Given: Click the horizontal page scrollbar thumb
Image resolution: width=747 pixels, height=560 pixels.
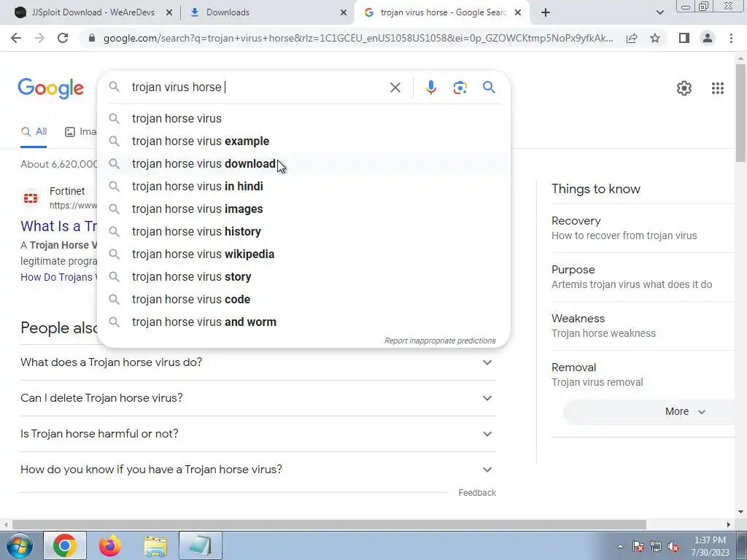Looking at the screenshot, I should click(329, 525).
